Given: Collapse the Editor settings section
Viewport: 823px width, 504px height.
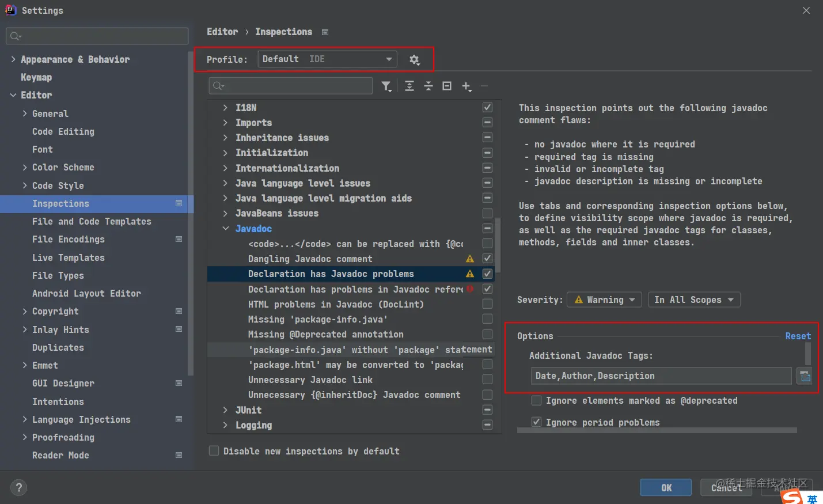Looking at the screenshot, I should click(x=13, y=95).
